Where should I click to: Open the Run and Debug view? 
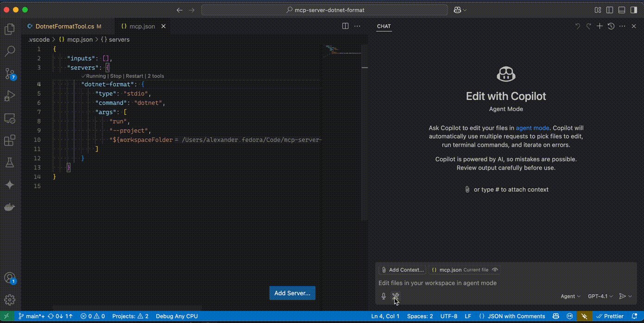tap(9, 96)
